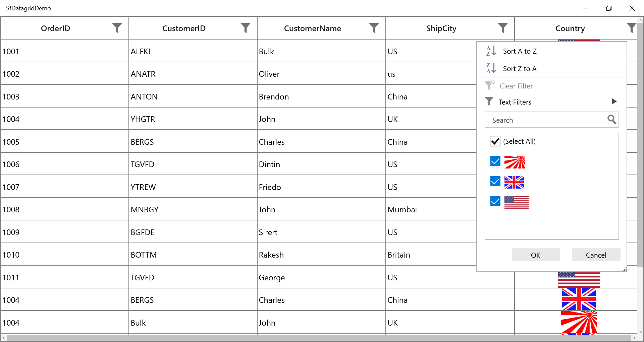Screen dimensions: 644x342
Task: Confirm the filter with OK
Action: coord(536,255)
